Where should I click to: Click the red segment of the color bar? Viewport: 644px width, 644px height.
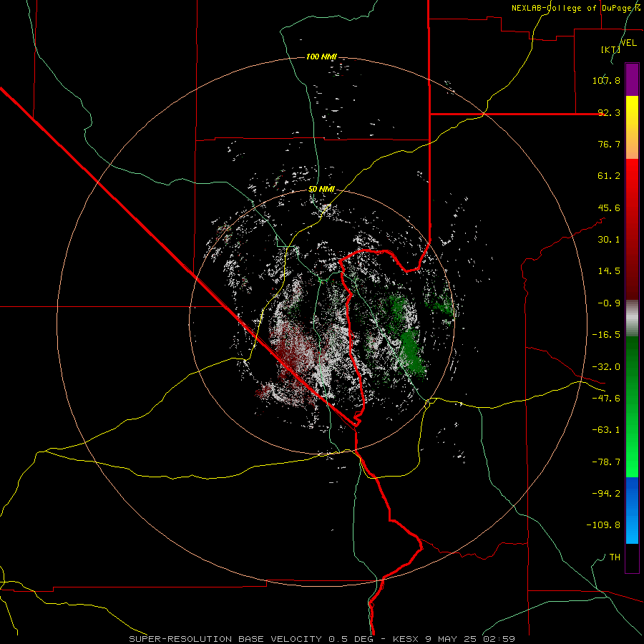pyautogui.click(x=632, y=229)
